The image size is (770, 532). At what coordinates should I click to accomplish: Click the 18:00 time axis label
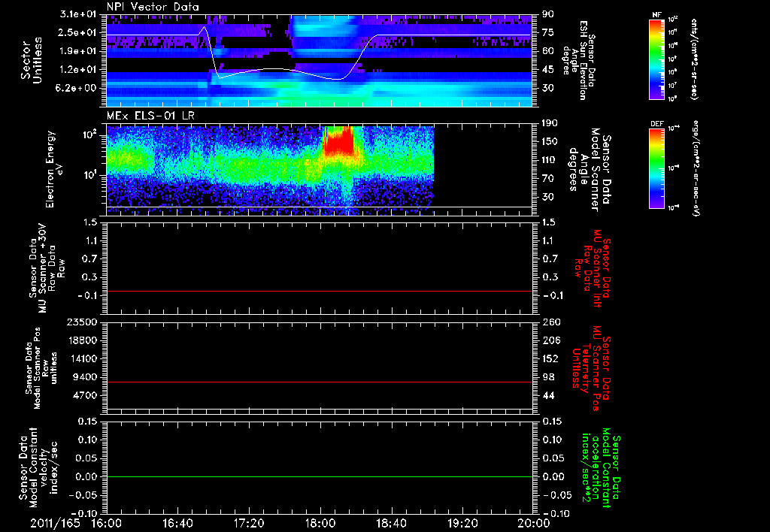pyautogui.click(x=320, y=523)
